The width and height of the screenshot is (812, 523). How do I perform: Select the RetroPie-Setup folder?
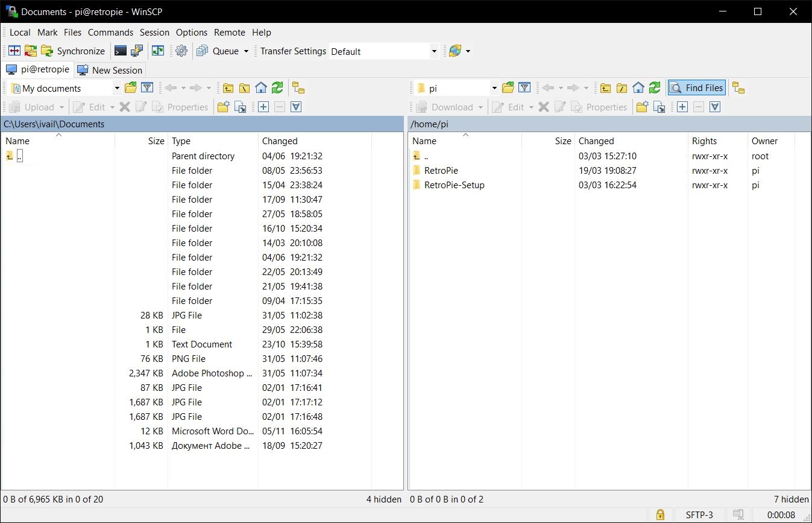coord(455,185)
